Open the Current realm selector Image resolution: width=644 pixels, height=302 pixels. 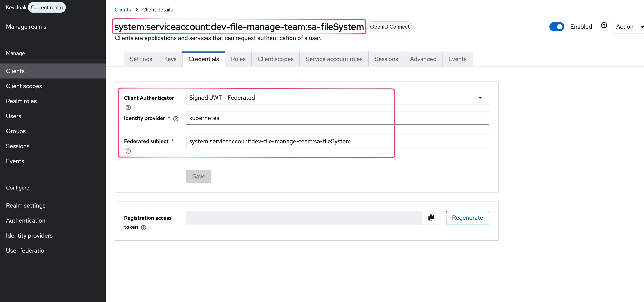pyautogui.click(x=47, y=7)
